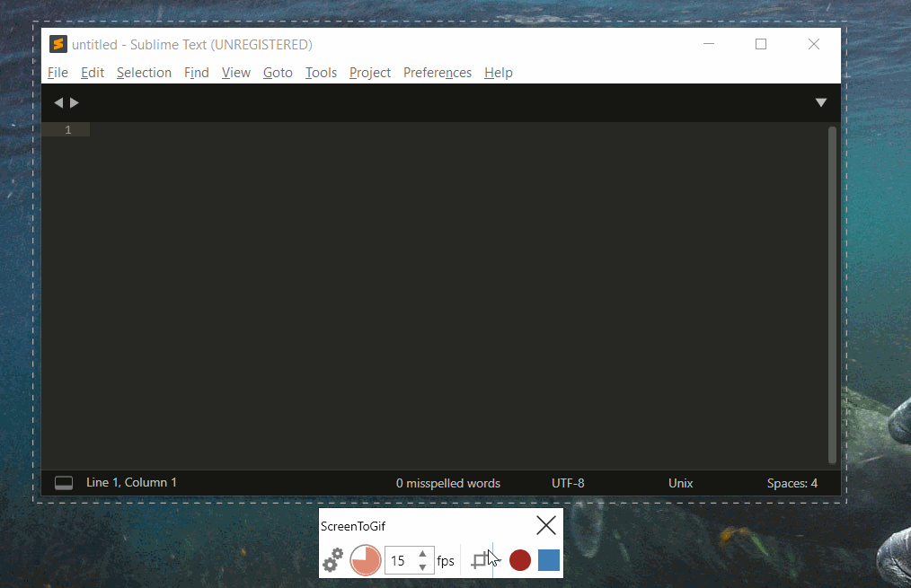Screen dimensions: 911x588
Task: Start recording with the red record button
Action: (520, 560)
